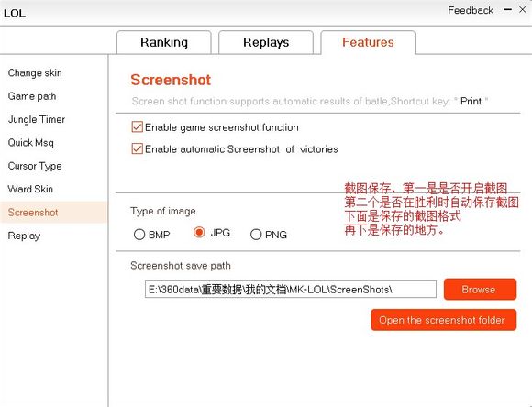532x407 pixels.
Task: Switch to the Ranking tab
Action: click(x=164, y=42)
